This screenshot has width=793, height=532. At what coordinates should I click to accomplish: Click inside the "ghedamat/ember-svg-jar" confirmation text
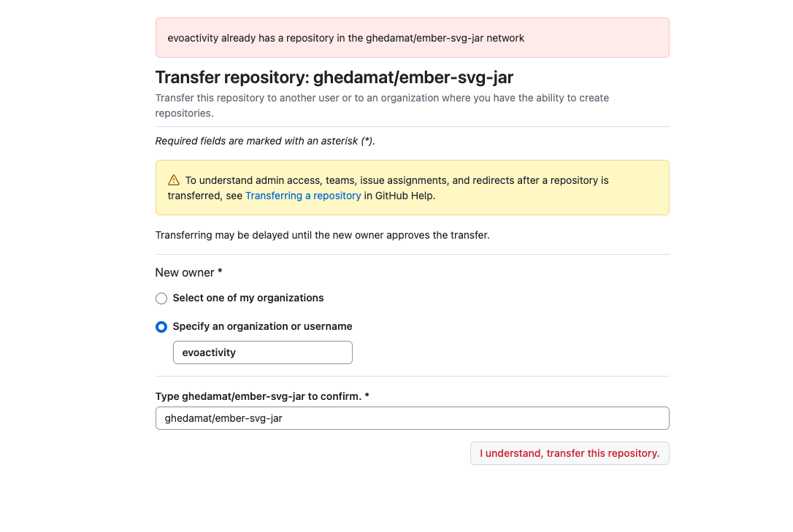(x=224, y=418)
